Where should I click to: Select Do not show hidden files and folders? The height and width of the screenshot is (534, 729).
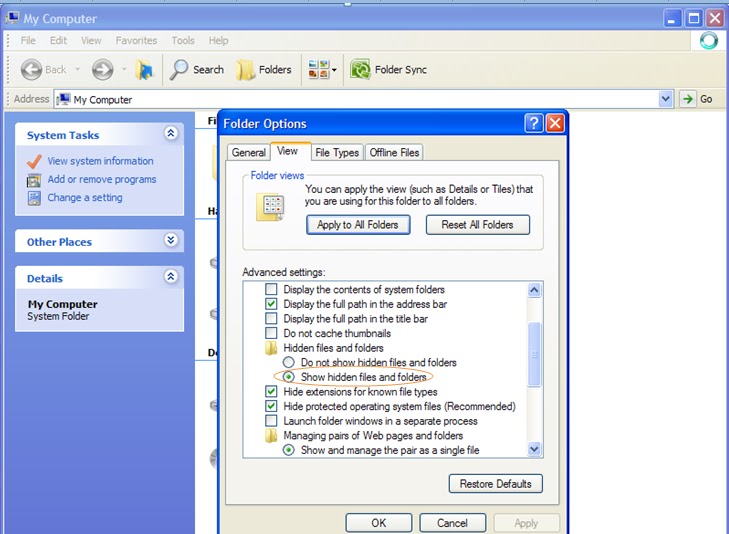(289, 362)
